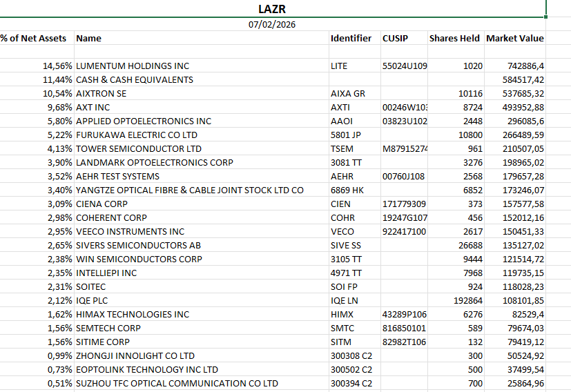Click the SIVE SS identifier cell

click(354, 246)
